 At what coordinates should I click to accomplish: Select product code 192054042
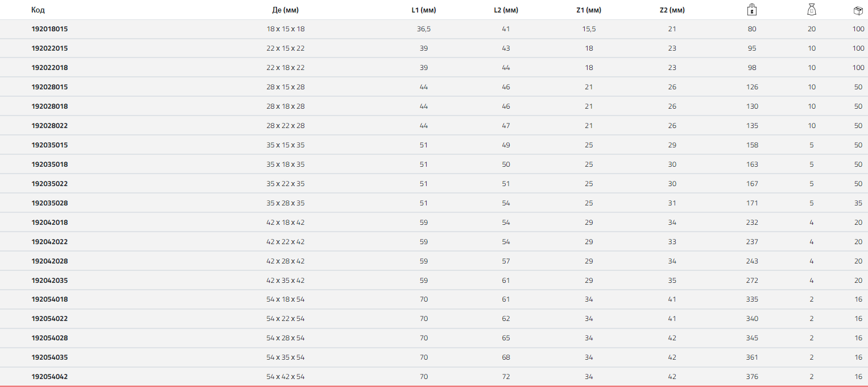click(x=49, y=377)
